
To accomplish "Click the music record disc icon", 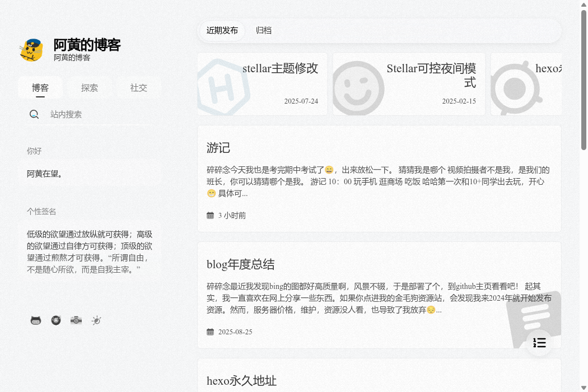I will click(x=56, y=320).
